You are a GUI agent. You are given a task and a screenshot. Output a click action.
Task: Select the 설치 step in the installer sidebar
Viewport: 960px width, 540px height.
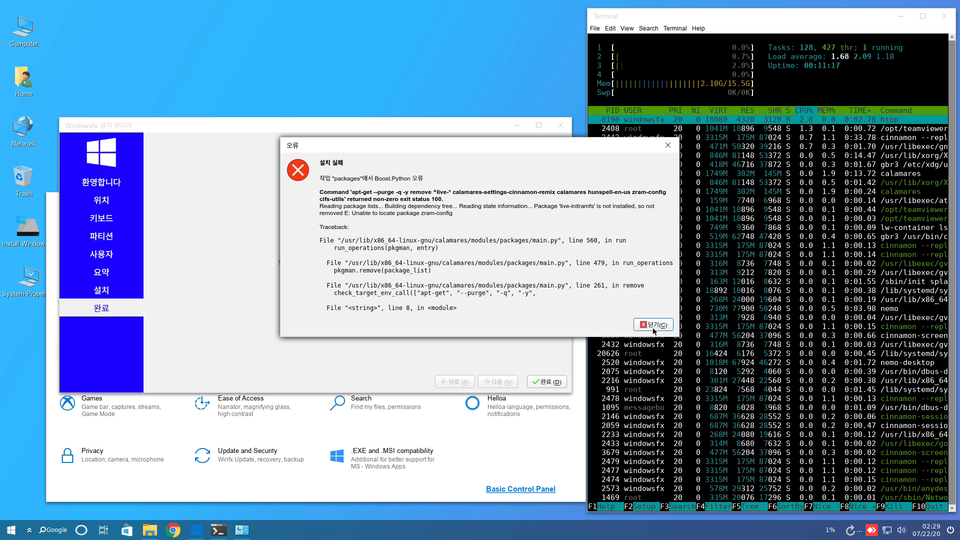point(101,290)
